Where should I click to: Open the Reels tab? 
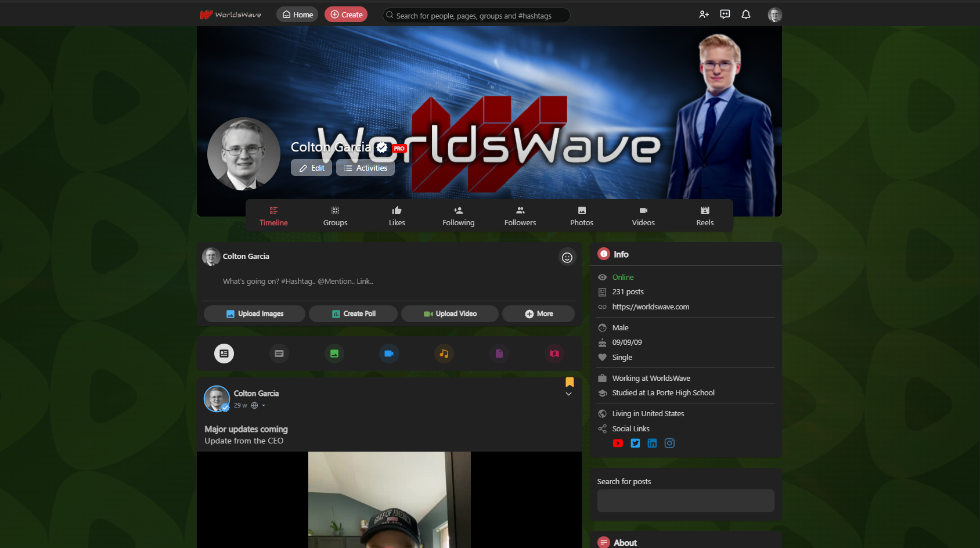[x=704, y=216]
